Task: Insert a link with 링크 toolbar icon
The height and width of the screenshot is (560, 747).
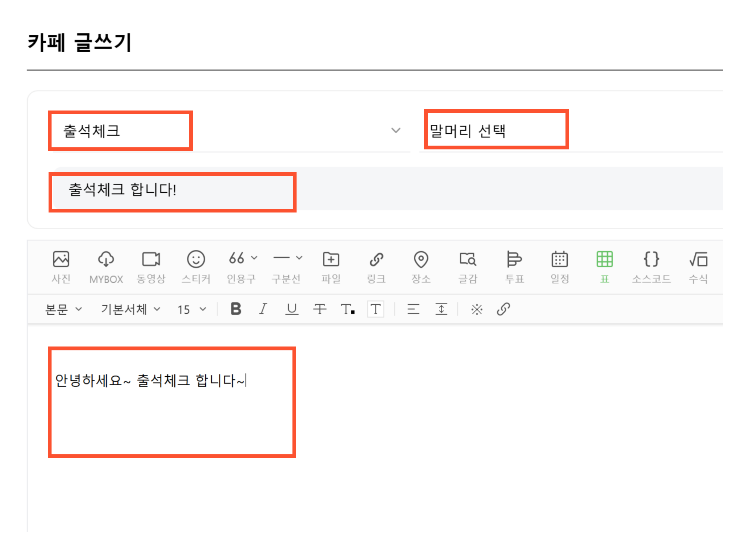Action: coord(376,267)
